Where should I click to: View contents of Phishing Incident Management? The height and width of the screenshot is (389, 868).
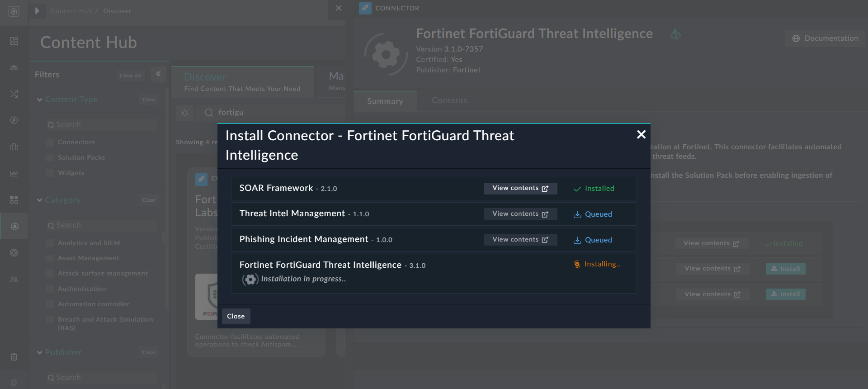pyautogui.click(x=520, y=240)
